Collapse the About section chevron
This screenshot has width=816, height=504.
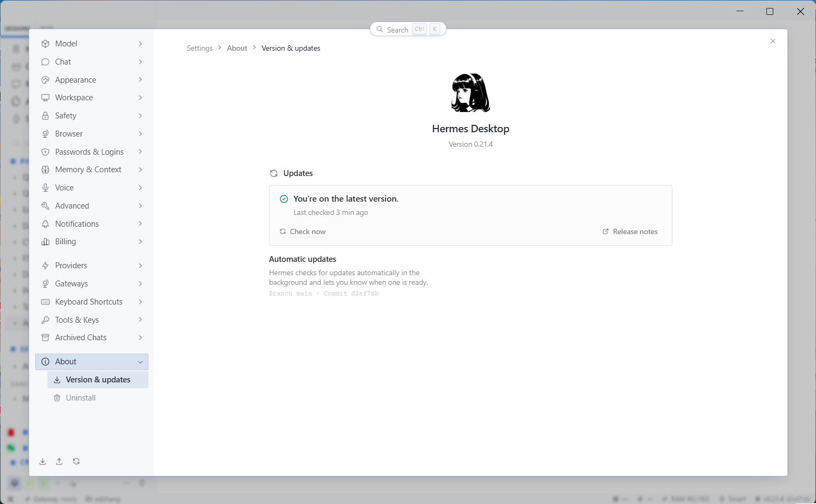(140, 362)
